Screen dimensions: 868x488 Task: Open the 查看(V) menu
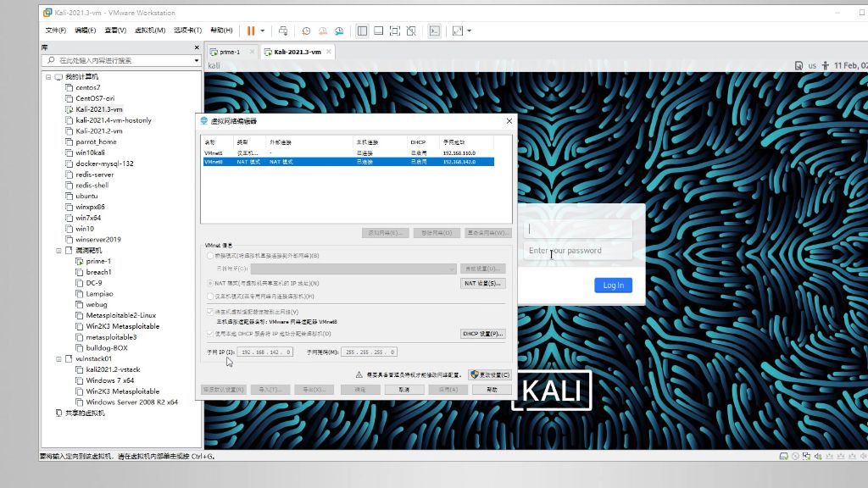[115, 30]
